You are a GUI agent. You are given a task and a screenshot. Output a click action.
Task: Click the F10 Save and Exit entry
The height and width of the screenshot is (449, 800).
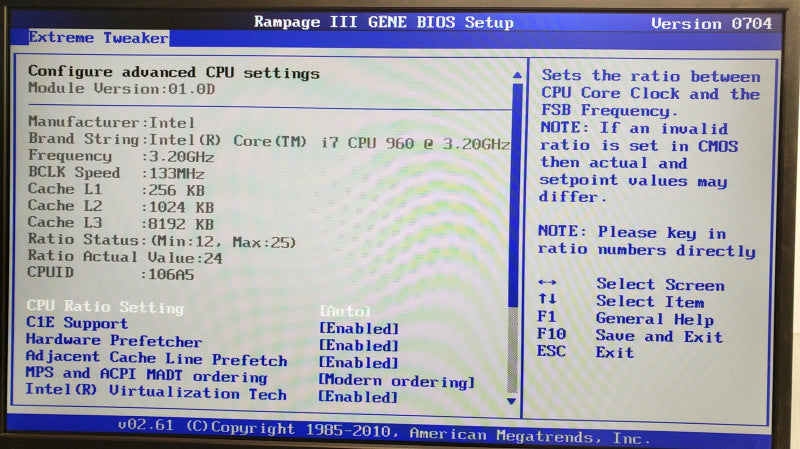point(630,335)
